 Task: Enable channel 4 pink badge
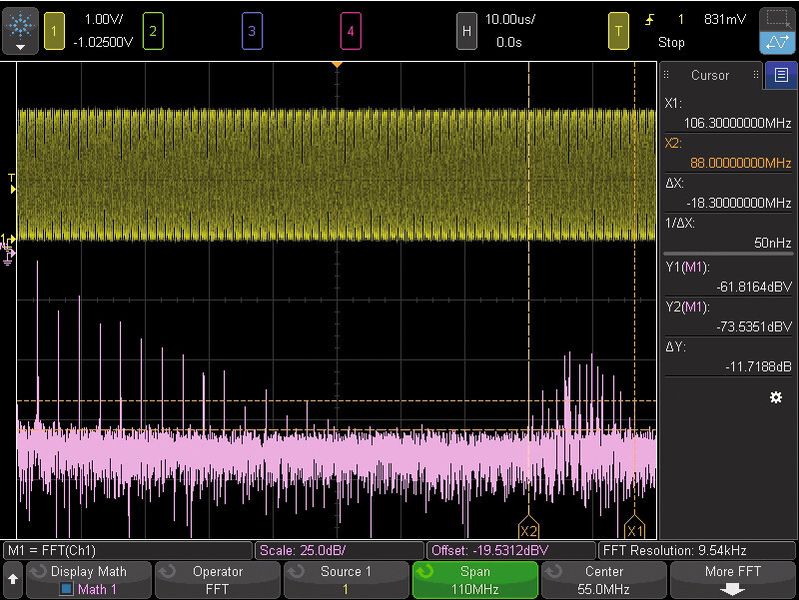click(x=351, y=32)
